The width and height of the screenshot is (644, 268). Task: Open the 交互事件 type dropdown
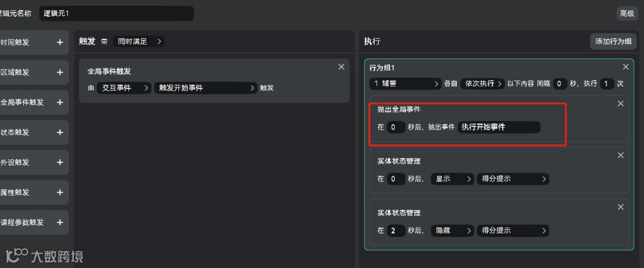pyautogui.click(x=124, y=88)
